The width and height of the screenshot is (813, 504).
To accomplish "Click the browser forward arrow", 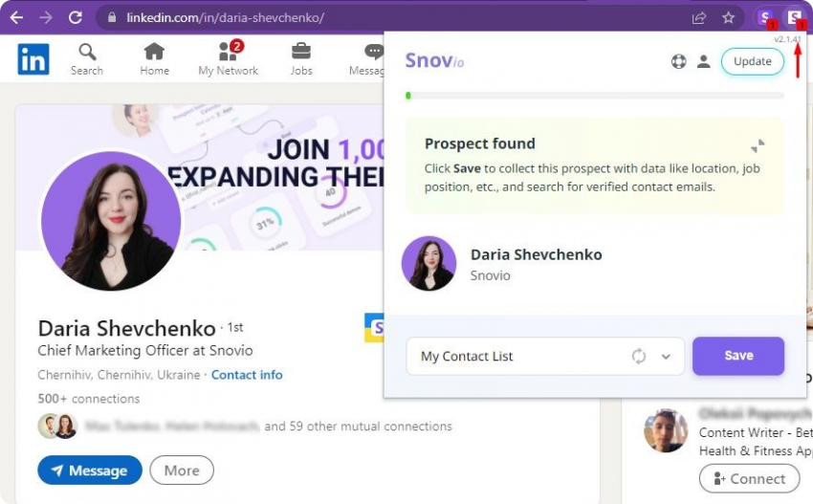I will [46, 17].
